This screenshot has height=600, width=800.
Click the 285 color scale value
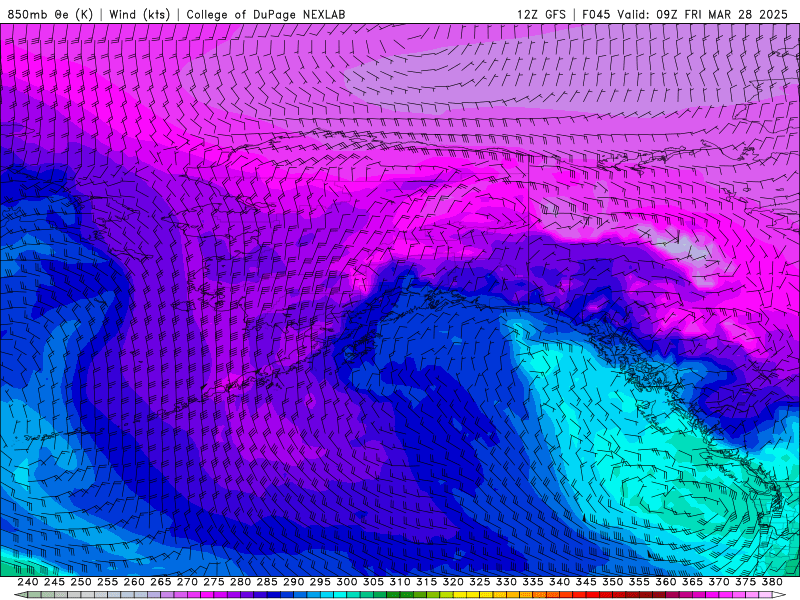267,582
